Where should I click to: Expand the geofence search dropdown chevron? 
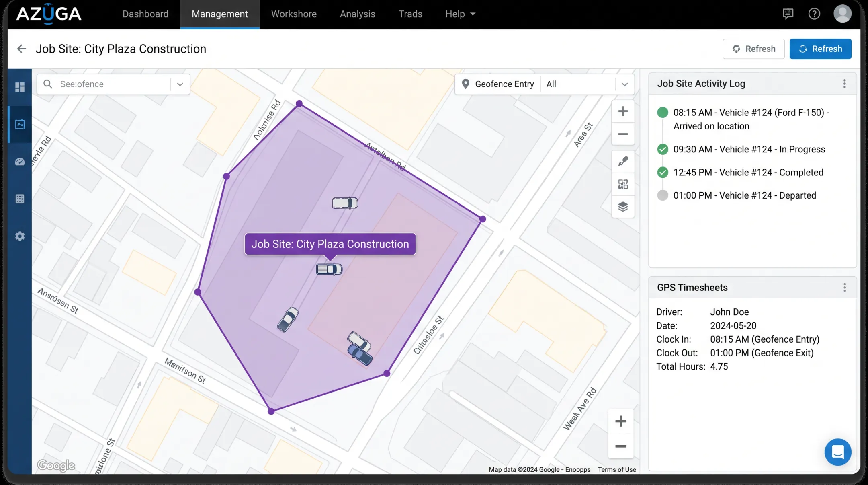(x=180, y=84)
